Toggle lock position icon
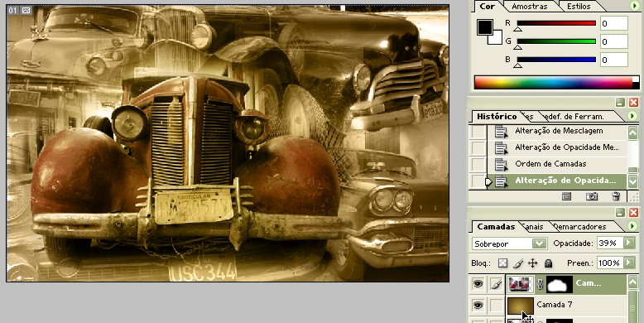The height and width of the screenshot is (323, 644). coord(533,263)
